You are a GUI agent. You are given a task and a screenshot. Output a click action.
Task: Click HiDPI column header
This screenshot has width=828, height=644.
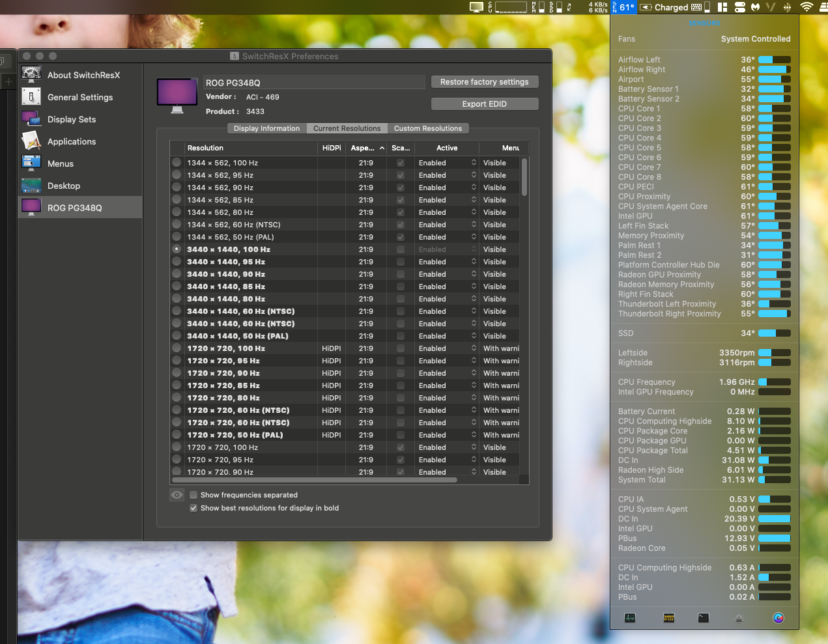pyautogui.click(x=332, y=148)
